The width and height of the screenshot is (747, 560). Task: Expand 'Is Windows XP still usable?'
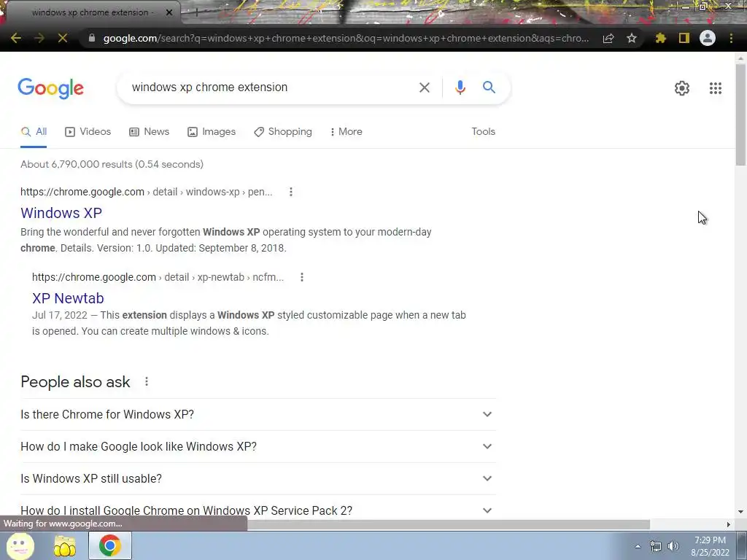258,478
